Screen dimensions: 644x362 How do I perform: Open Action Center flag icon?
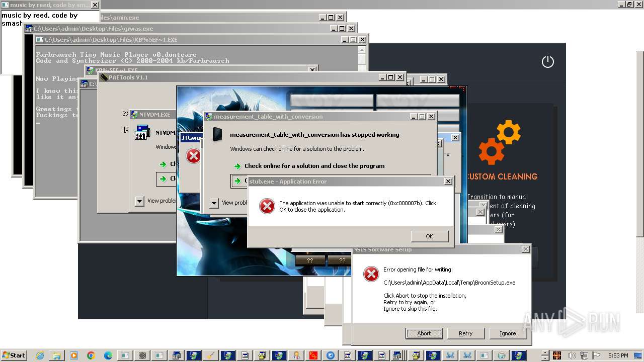click(596, 355)
